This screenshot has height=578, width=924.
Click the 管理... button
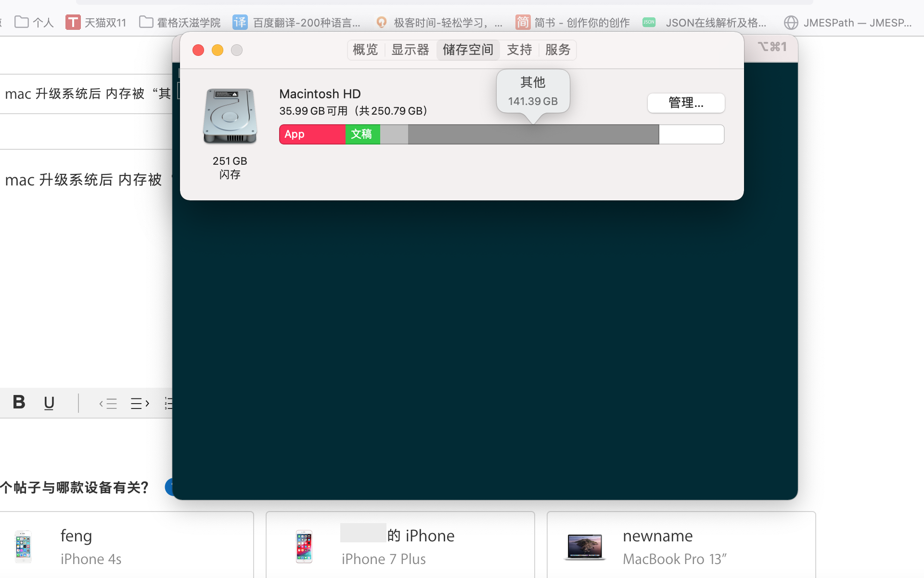pyautogui.click(x=686, y=103)
